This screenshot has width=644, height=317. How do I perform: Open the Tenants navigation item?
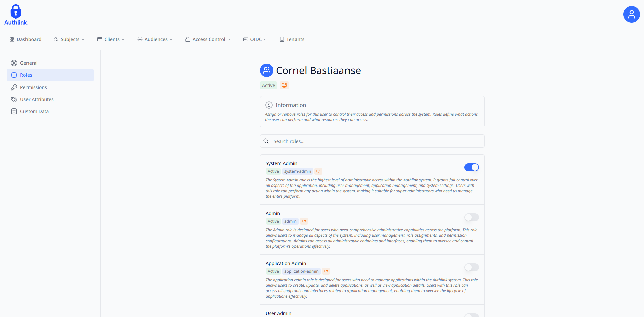point(292,39)
